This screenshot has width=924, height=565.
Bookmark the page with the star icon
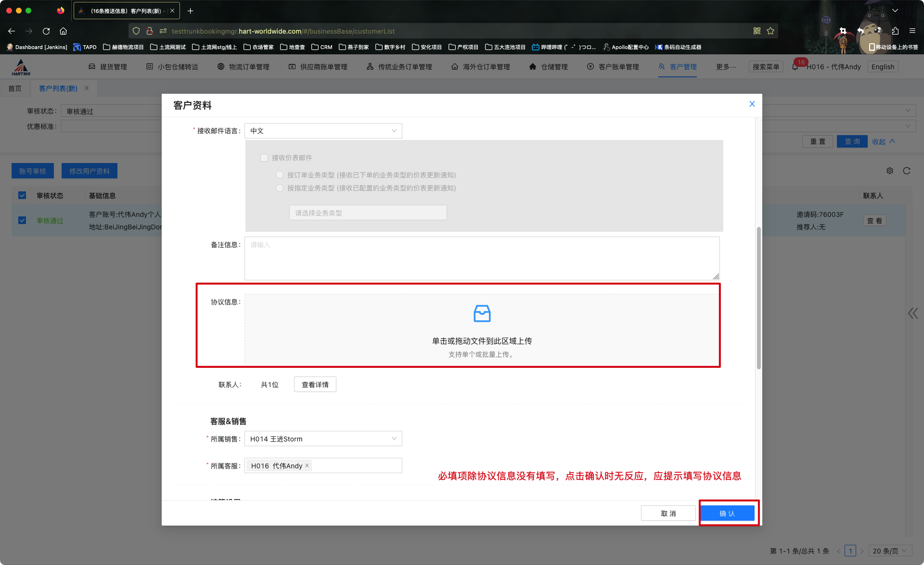(770, 31)
